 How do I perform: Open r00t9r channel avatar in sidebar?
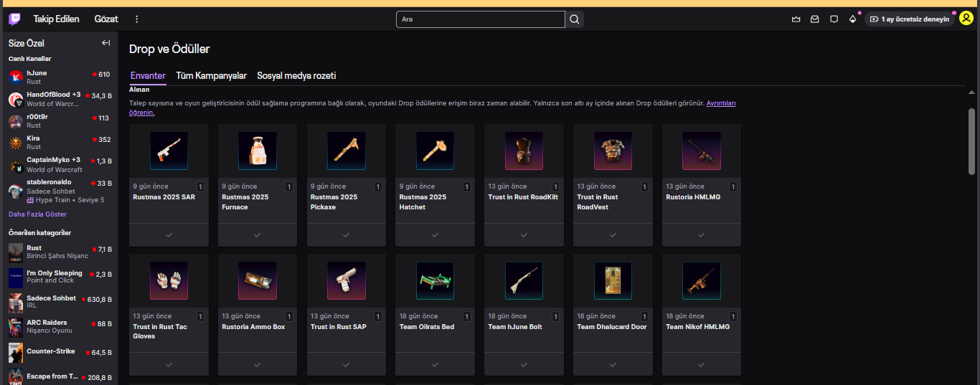(x=16, y=121)
